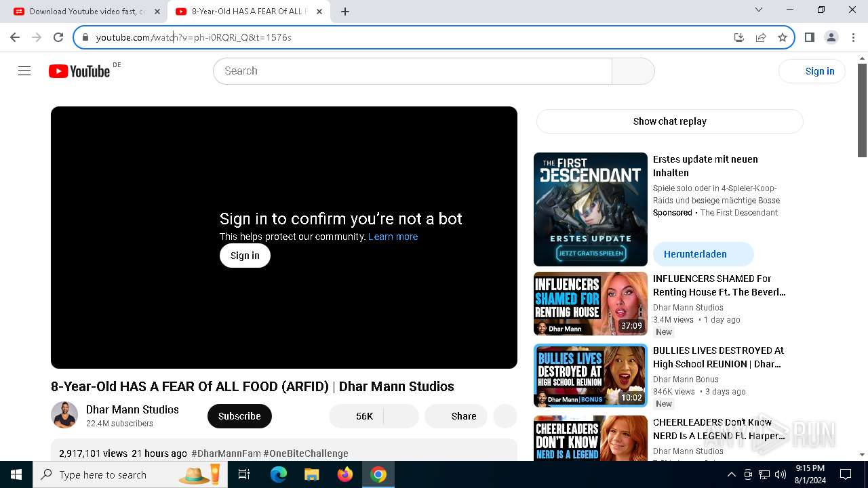868x488 pixels.
Task: Share the video
Action: (456, 416)
